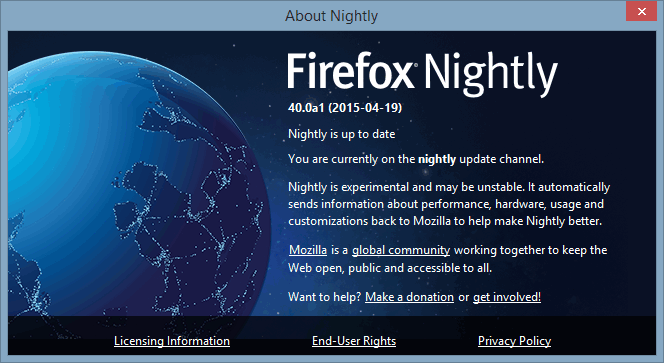This screenshot has height=363, width=664.
Task: Click the 'Nightly is up to date' status
Action: coord(342,134)
